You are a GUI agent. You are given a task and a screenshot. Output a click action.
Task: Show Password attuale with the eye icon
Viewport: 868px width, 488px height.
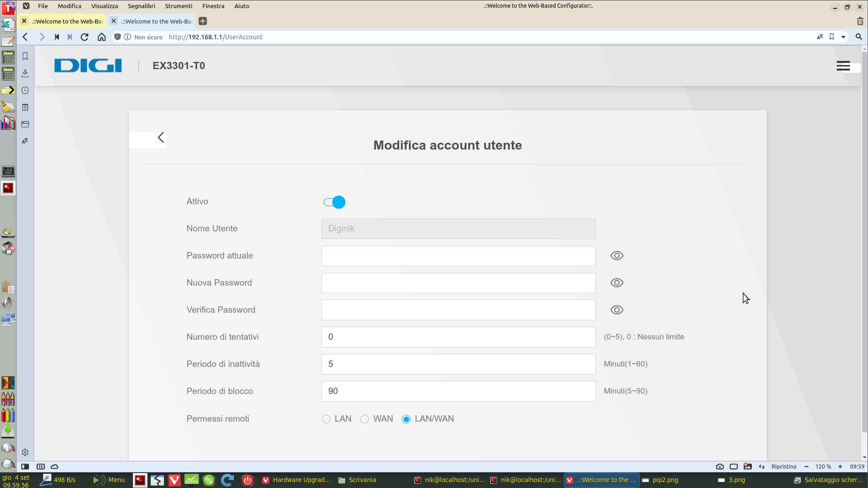pos(617,256)
